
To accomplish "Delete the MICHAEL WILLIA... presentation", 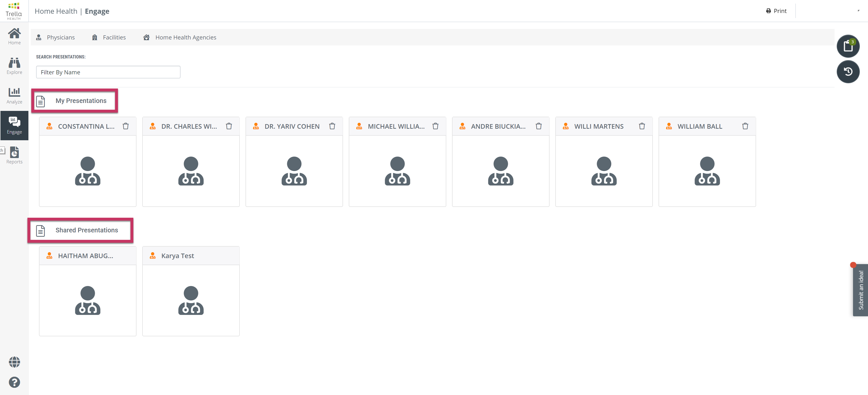I will pos(435,126).
